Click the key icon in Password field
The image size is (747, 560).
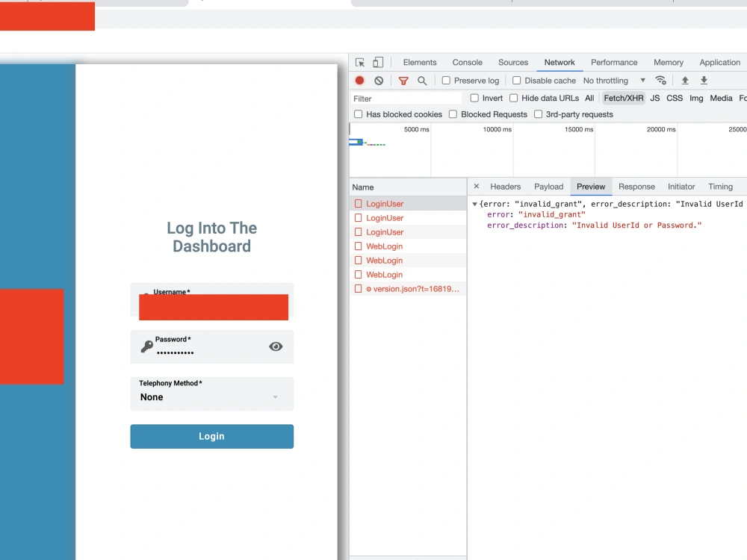click(146, 346)
